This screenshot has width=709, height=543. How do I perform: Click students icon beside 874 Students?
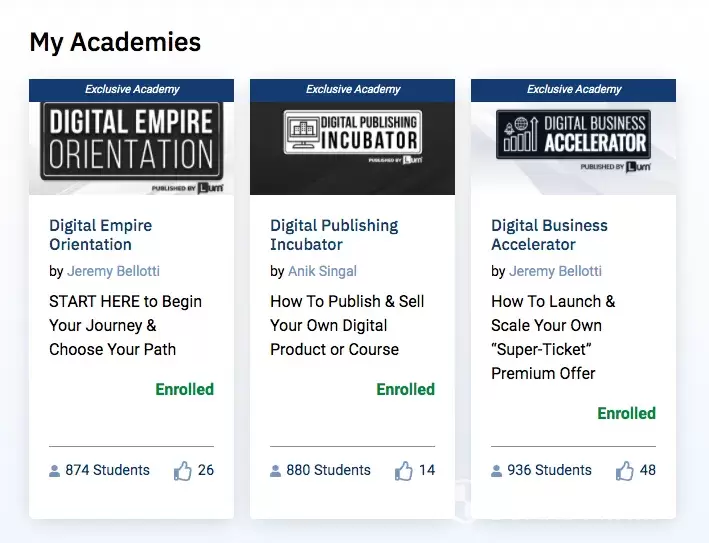[55, 471]
